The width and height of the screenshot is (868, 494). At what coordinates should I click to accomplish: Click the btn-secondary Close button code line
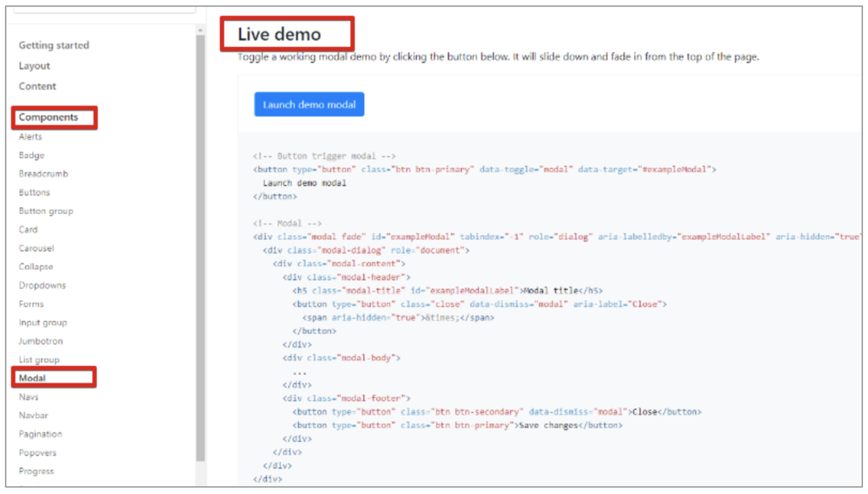pos(496,412)
